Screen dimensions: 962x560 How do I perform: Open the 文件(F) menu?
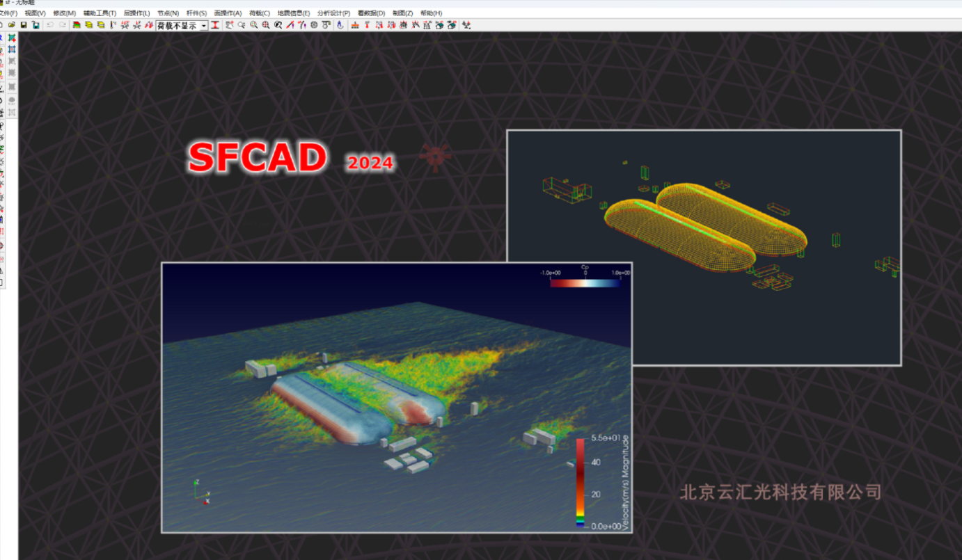8,13
